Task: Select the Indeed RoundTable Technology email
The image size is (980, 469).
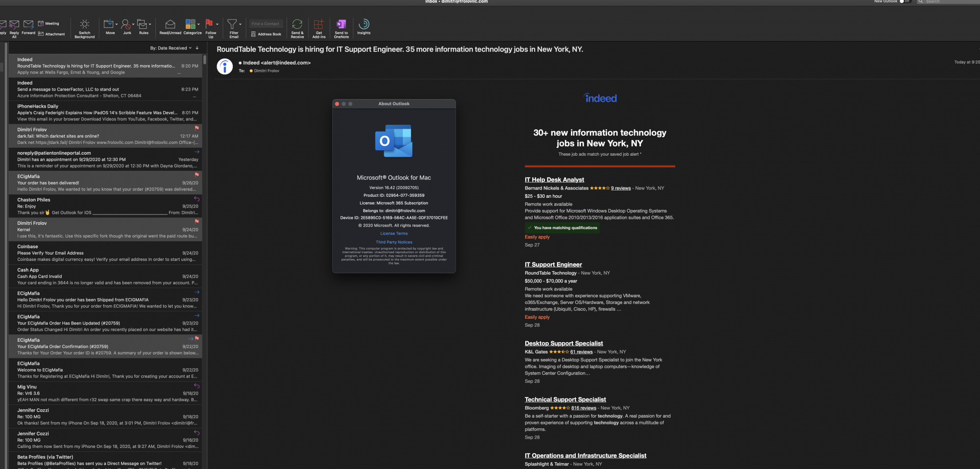Action: tap(105, 66)
